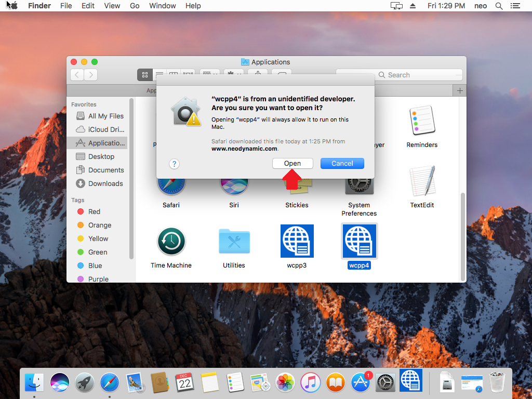The width and height of the screenshot is (532, 399).
Task: Select Downloads in Finder sidebar
Action: tap(98, 183)
